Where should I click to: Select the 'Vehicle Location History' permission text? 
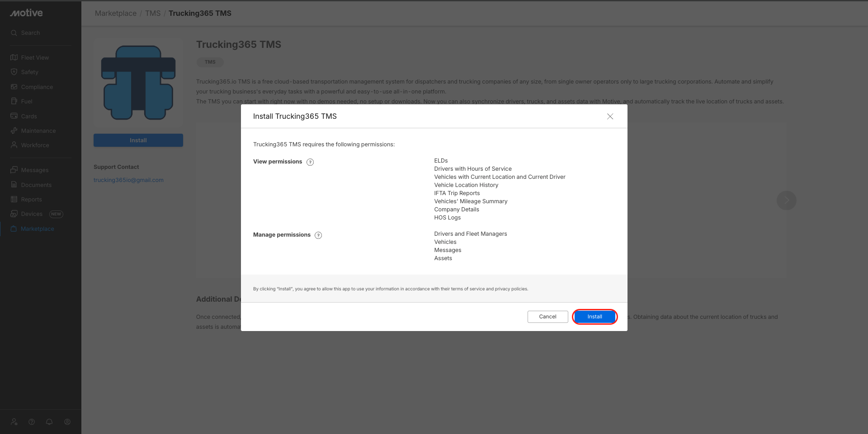coord(466,185)
